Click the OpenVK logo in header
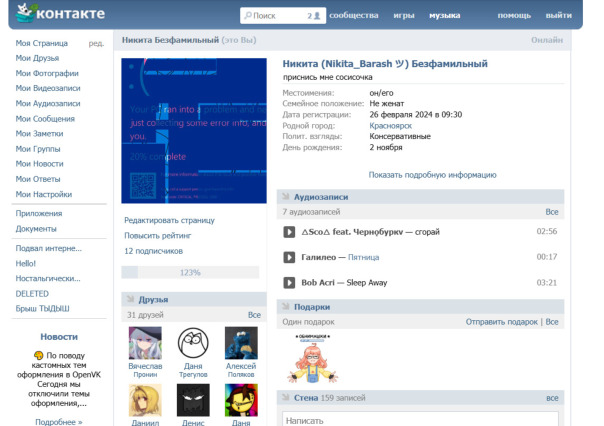 (x=60, y=13)
